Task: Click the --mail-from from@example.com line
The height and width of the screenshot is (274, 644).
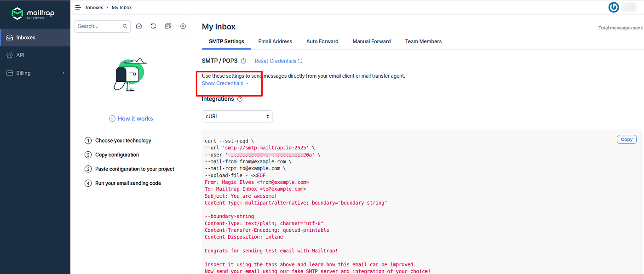Action: (x=248, y=162)
